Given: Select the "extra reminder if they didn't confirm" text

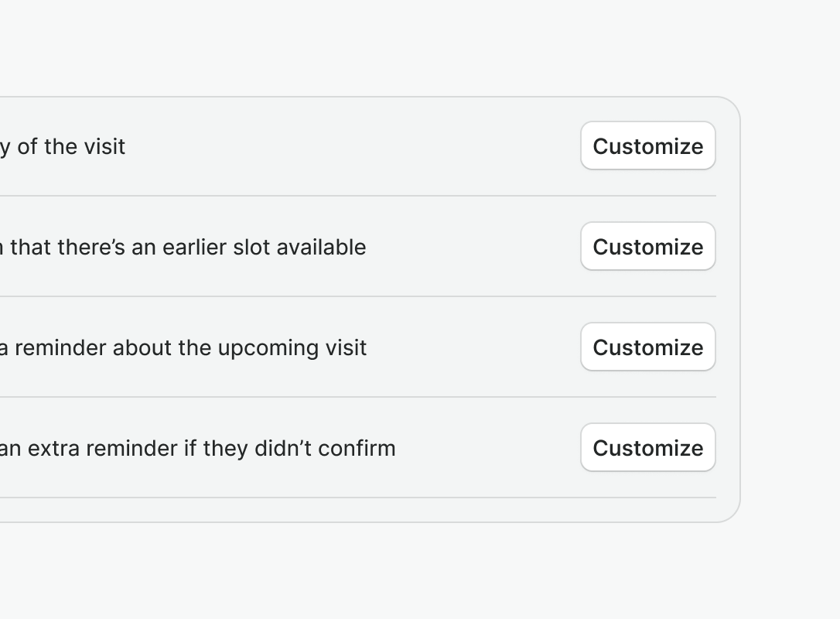Looking at the screenshot, I should click(201, 448).
